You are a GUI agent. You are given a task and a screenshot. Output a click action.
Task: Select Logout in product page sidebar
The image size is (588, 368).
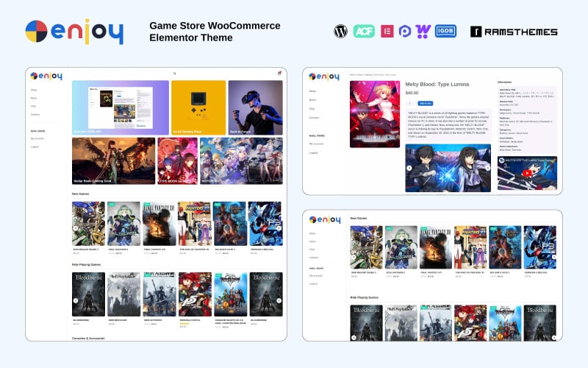(314, 152)
